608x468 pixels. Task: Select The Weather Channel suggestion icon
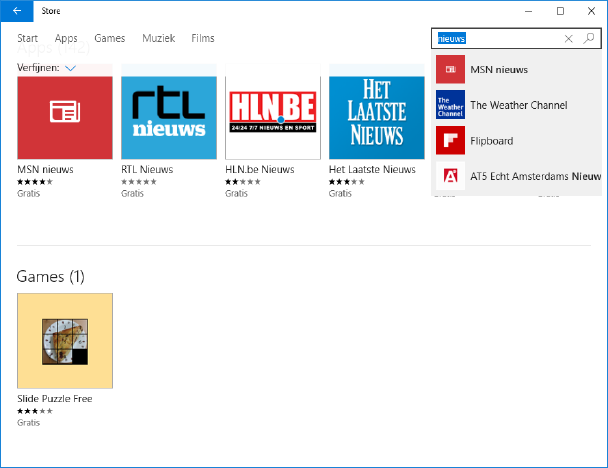point(450,105)
